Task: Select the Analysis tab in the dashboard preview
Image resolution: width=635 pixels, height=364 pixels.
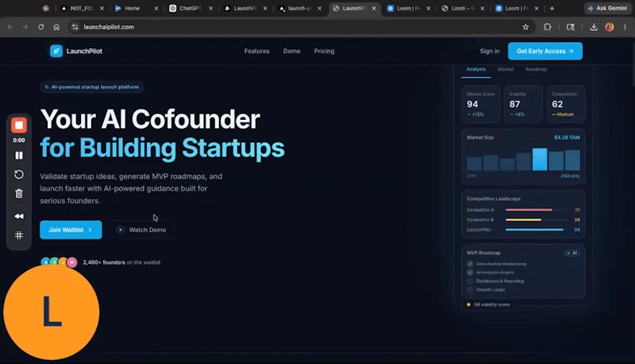Action: point(475,69)
